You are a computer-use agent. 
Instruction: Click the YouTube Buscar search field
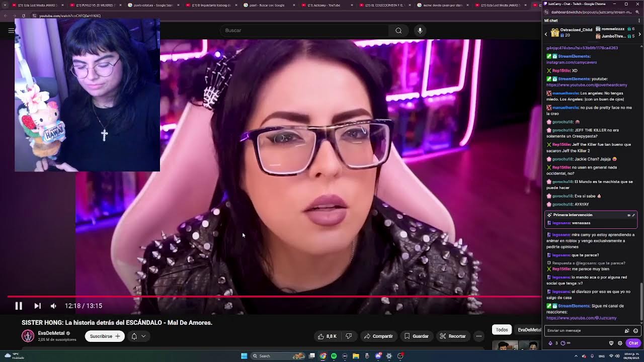(x=304, y=31)
